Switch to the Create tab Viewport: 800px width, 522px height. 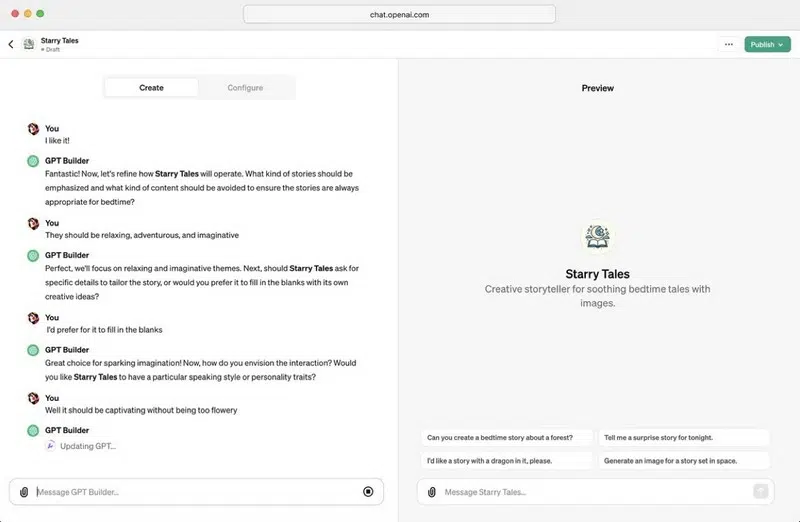[x=151, y=88]
